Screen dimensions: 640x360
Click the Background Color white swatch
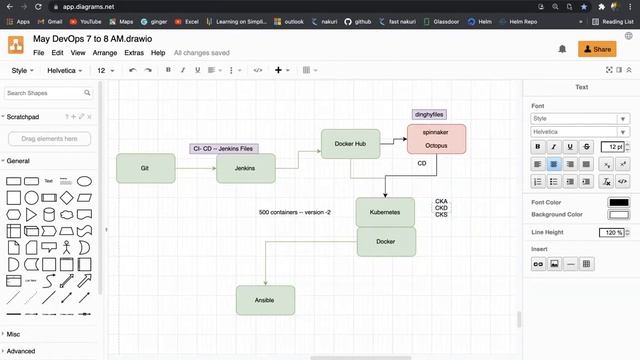point(619,215)
